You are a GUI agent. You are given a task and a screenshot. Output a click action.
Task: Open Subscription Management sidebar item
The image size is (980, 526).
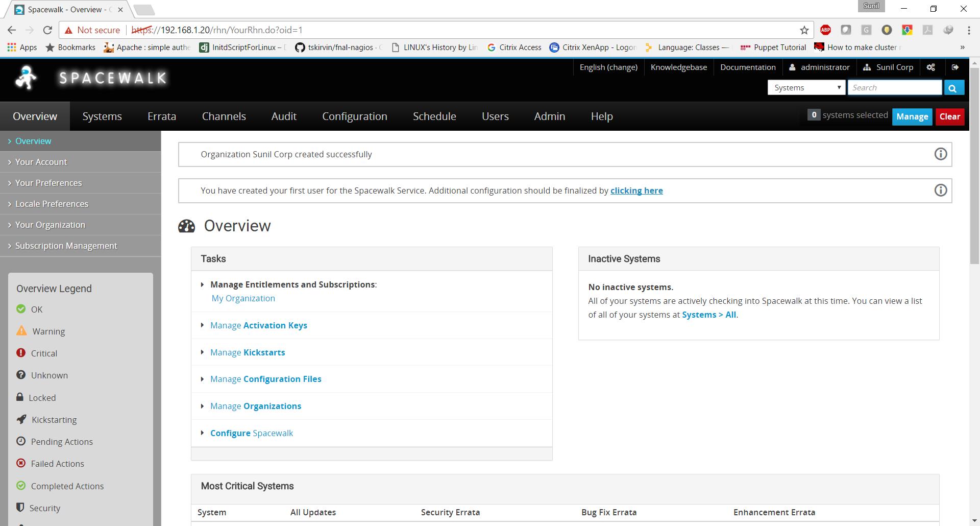(x=80, y=246)
